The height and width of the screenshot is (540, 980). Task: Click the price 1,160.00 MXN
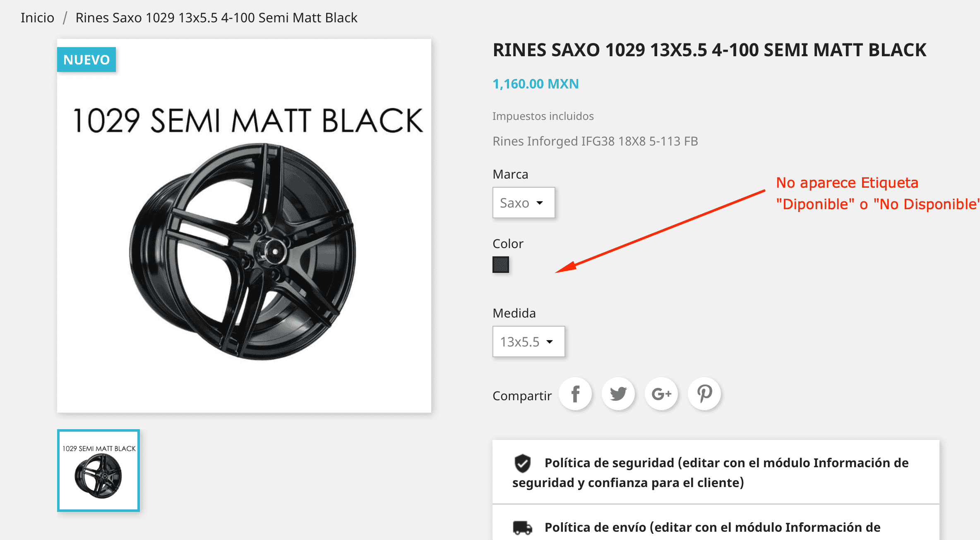point(536,84)
